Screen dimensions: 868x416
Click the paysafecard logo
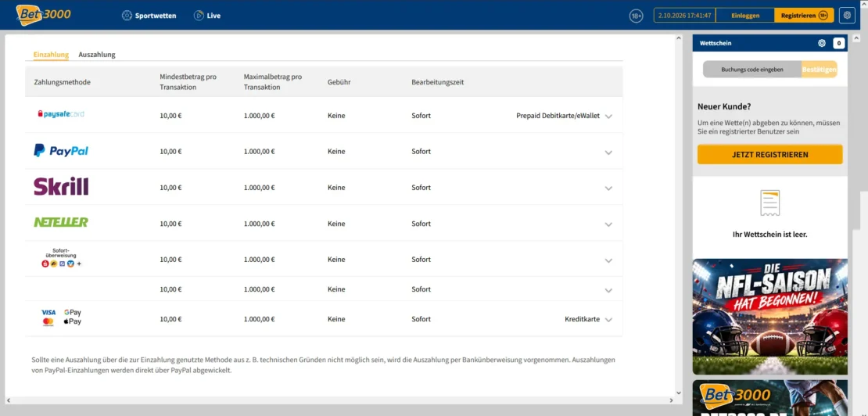click(61, 114)
